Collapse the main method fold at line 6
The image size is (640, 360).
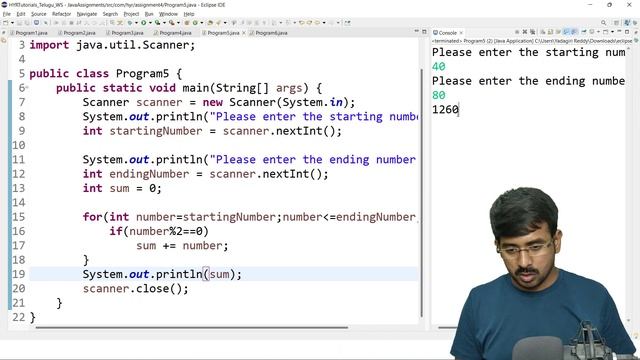[x=27, y=88]
